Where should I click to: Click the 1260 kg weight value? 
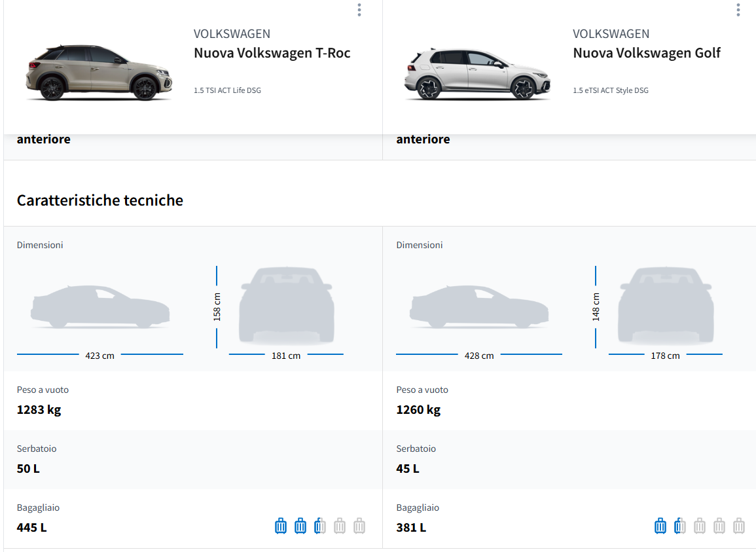coord(418,410)
